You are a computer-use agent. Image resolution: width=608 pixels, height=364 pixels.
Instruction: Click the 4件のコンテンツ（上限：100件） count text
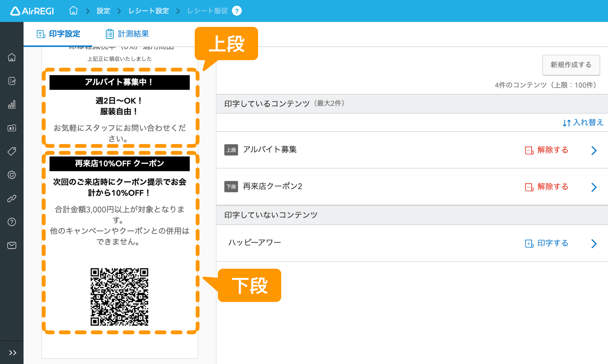[x=546, y=85]
